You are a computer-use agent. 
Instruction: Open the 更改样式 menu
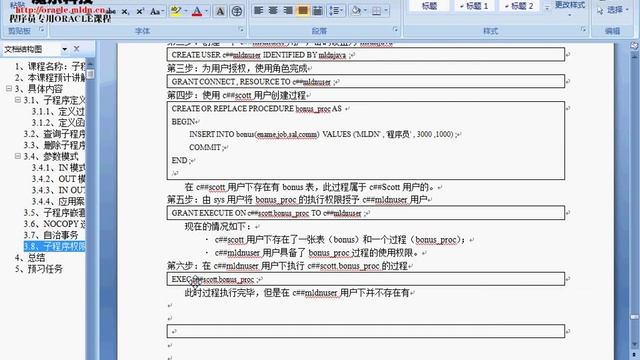570,8
